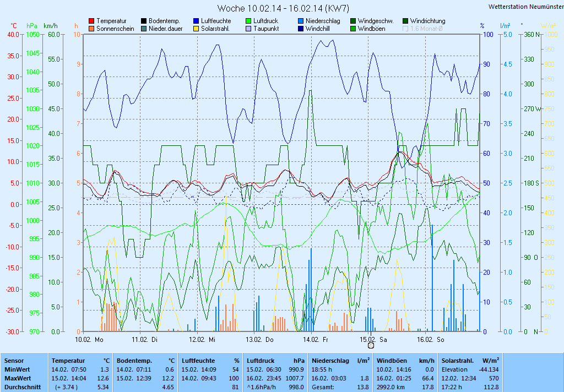
Task: Toggle the orange Sonnenschein legend box
Action: point(91,29)
